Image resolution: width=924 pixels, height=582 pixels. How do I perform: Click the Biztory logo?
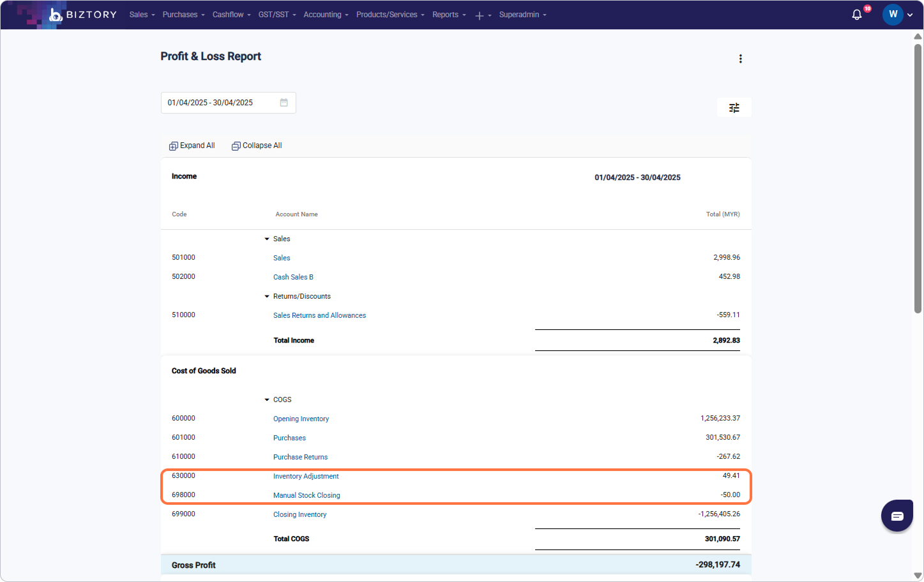click(83, 15)
